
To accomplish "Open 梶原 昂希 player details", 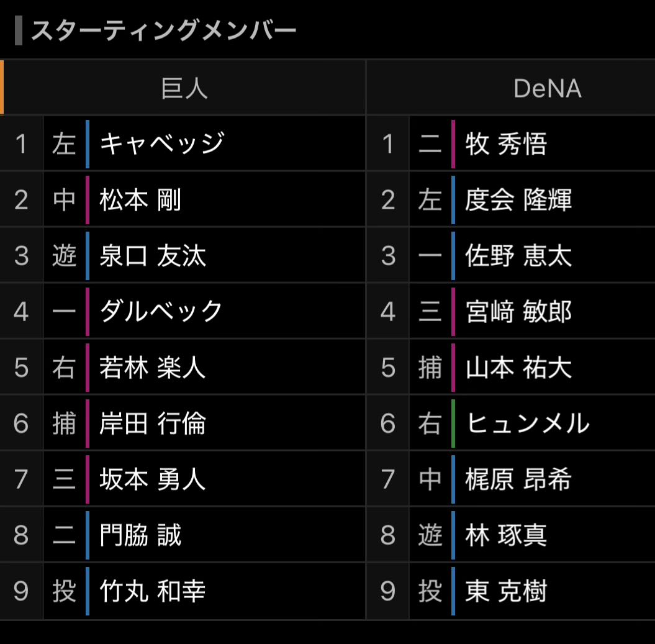I will 518,479.
